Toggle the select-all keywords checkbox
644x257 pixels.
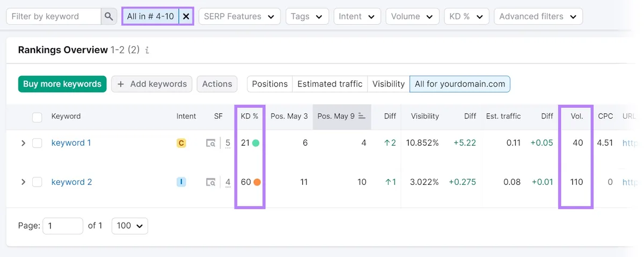tap(37, 117)
